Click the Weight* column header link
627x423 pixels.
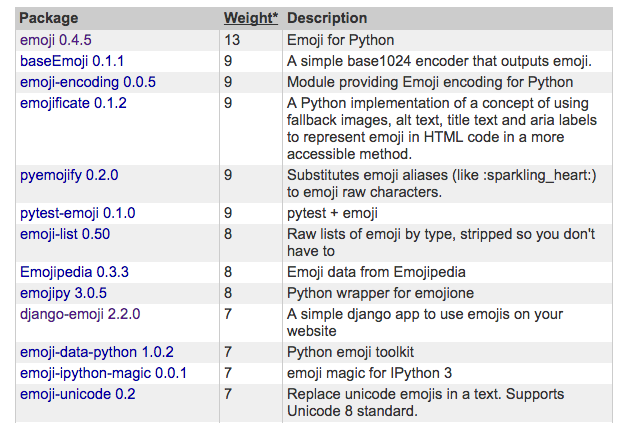[x=251, y=18]
